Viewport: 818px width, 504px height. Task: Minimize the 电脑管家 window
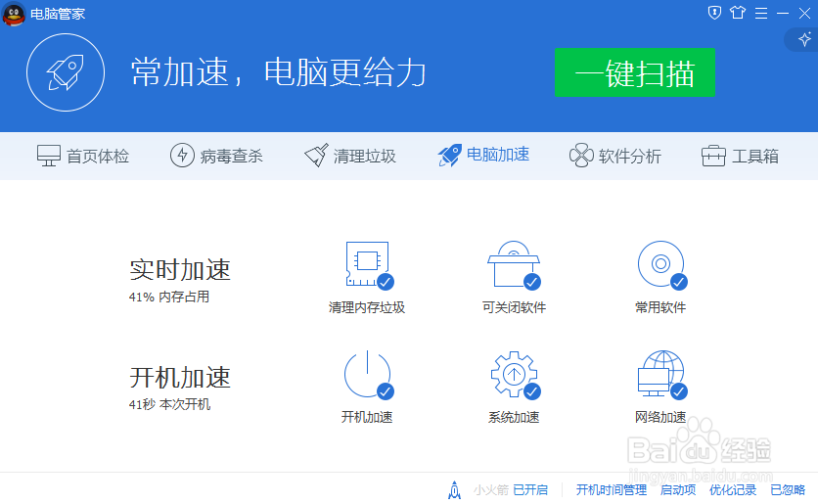pyautogui.click(x=783, y=13)
